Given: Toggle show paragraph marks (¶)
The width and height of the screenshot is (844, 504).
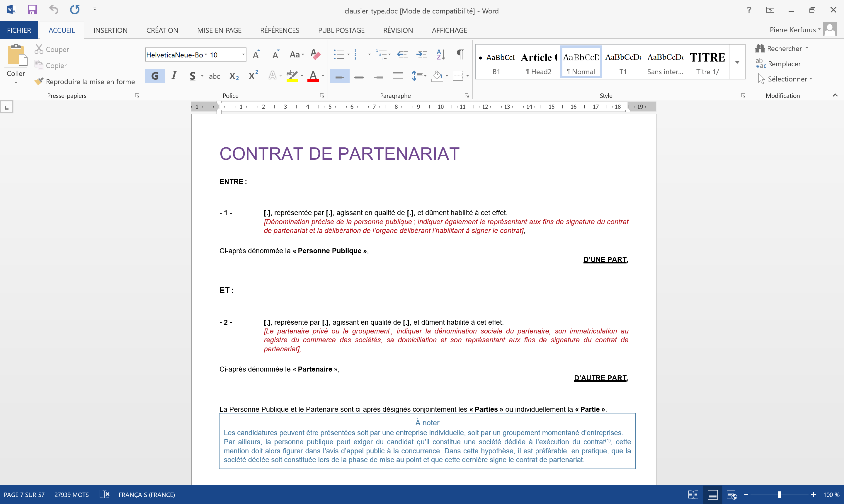Looking at the screenshot, I should click(460, 54).
